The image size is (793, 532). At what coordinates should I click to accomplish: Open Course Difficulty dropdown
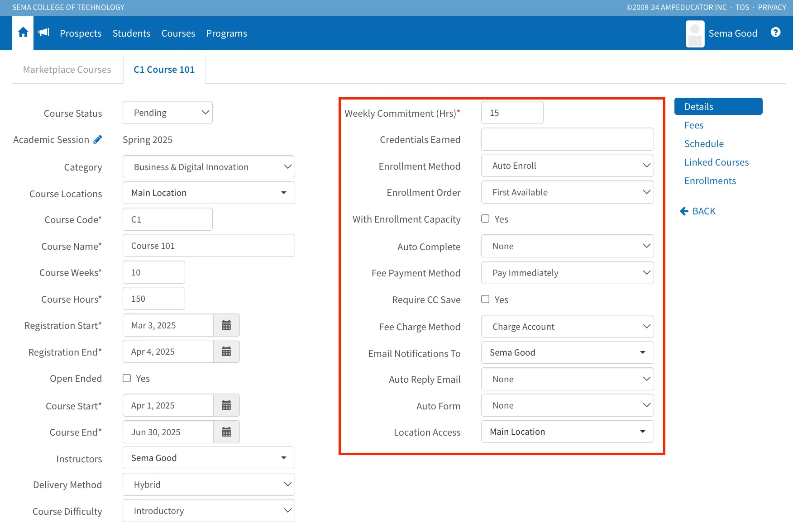click(209, 511)
